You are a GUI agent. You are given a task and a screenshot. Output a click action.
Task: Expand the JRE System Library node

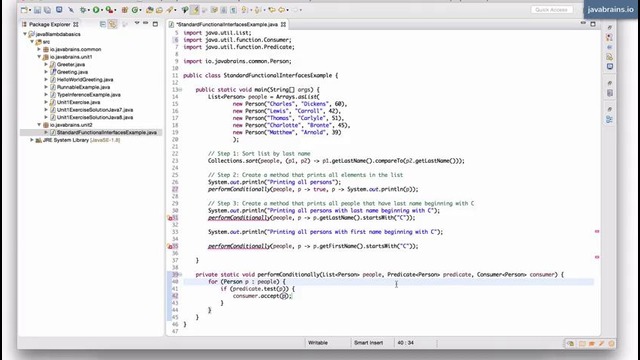[x=32, y=140]
